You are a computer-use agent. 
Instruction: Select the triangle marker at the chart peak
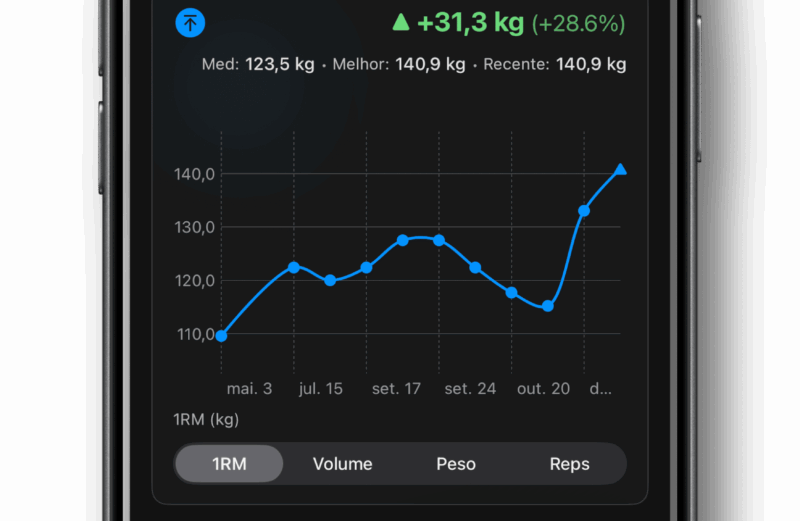tap(620, 169)
